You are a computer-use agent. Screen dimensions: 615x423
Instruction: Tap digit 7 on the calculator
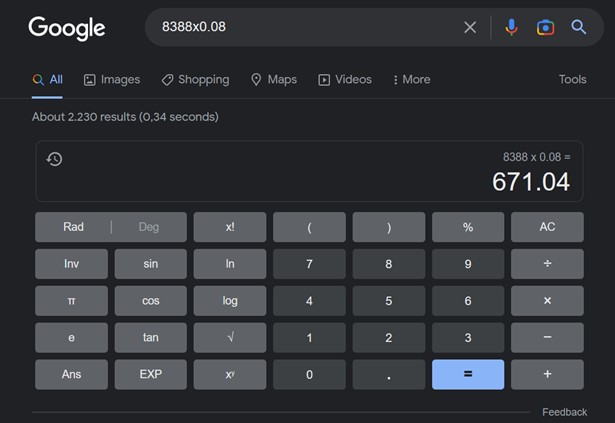309,264
